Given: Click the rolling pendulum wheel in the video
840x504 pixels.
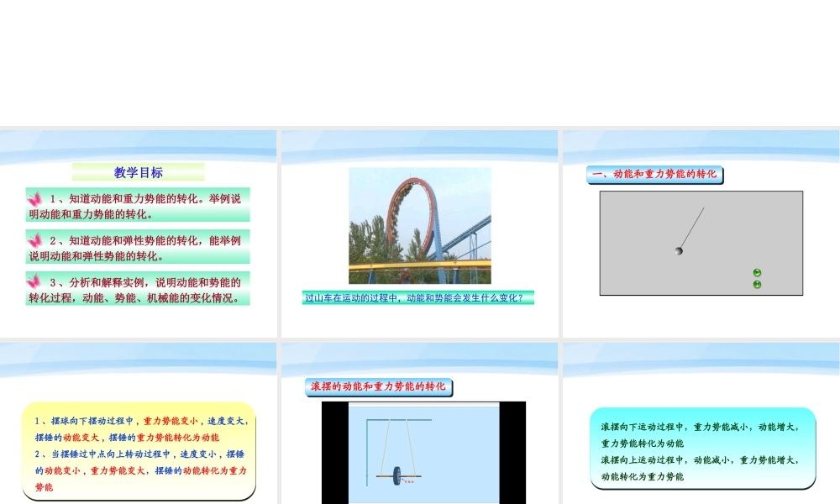Looking at the screenshot, I should tap(397, 475).
